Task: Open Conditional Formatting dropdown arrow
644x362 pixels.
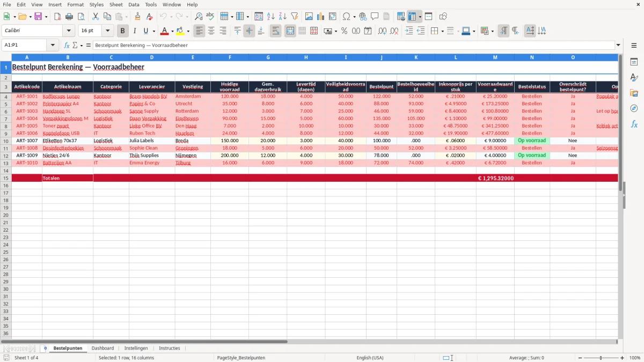Action: 492,31
